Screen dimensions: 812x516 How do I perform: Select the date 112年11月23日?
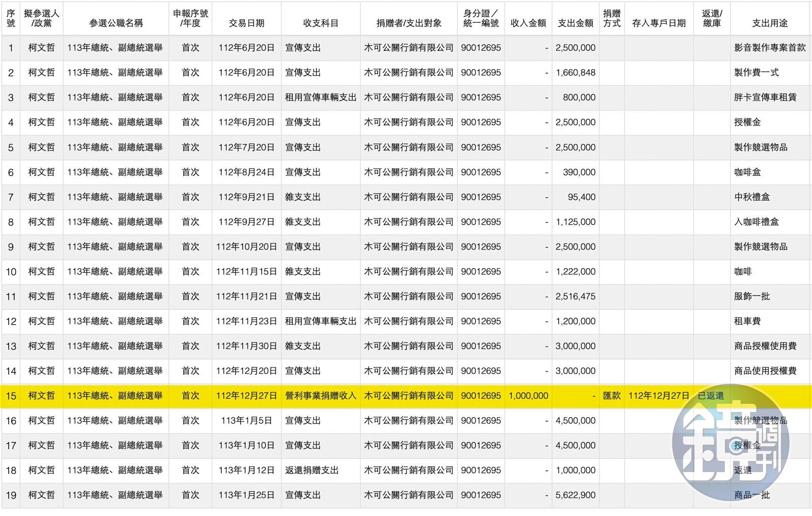point(246,321)
